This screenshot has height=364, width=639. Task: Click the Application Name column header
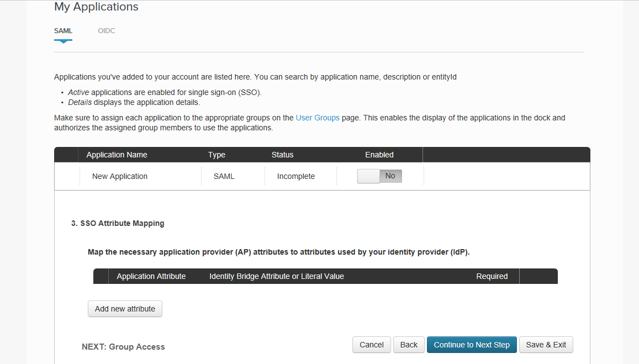(117, 155)
